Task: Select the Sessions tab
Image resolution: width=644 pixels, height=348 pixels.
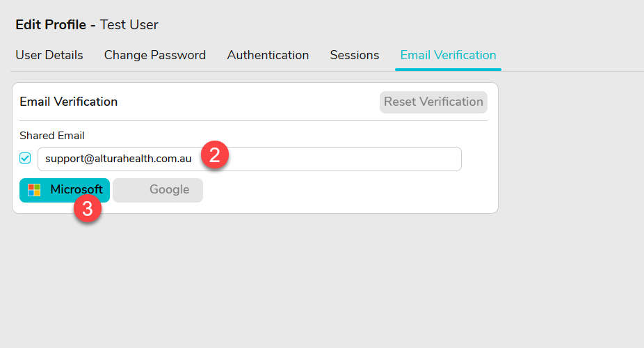Action: (x=355, y=55)
